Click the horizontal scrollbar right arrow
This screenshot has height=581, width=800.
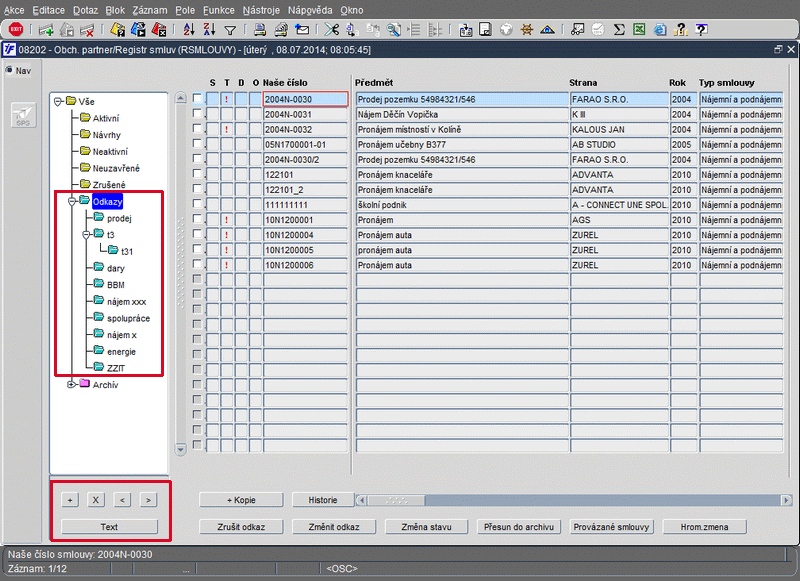coord(786,500)
